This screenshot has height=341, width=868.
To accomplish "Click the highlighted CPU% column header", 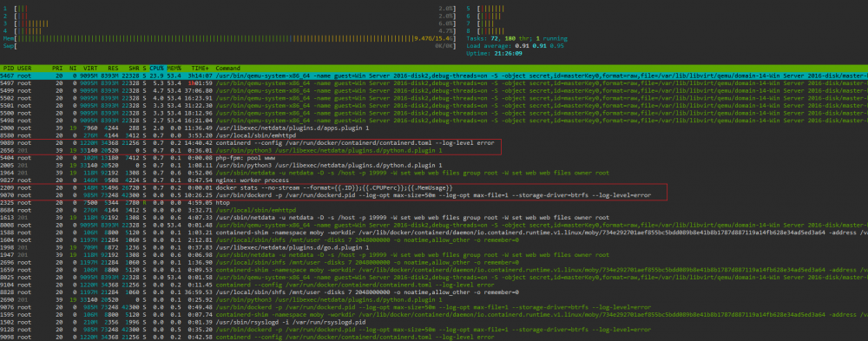I will pos(156,68).
